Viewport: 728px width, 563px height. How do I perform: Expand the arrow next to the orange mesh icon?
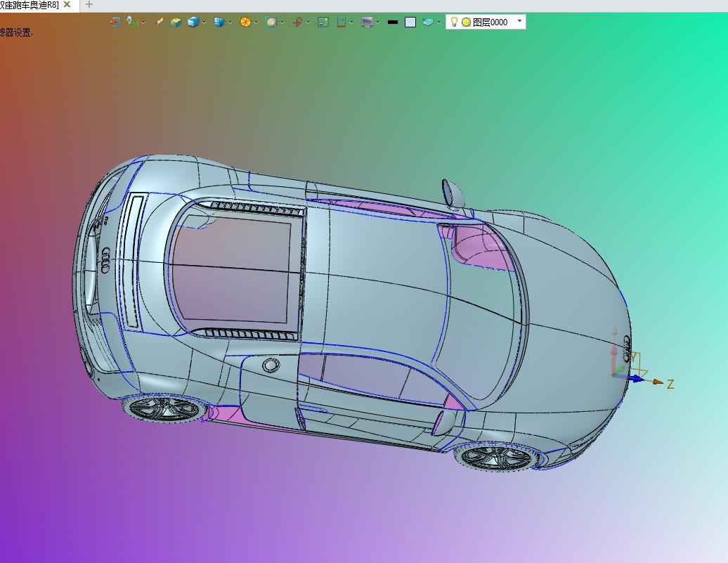(x=256, y=22)
